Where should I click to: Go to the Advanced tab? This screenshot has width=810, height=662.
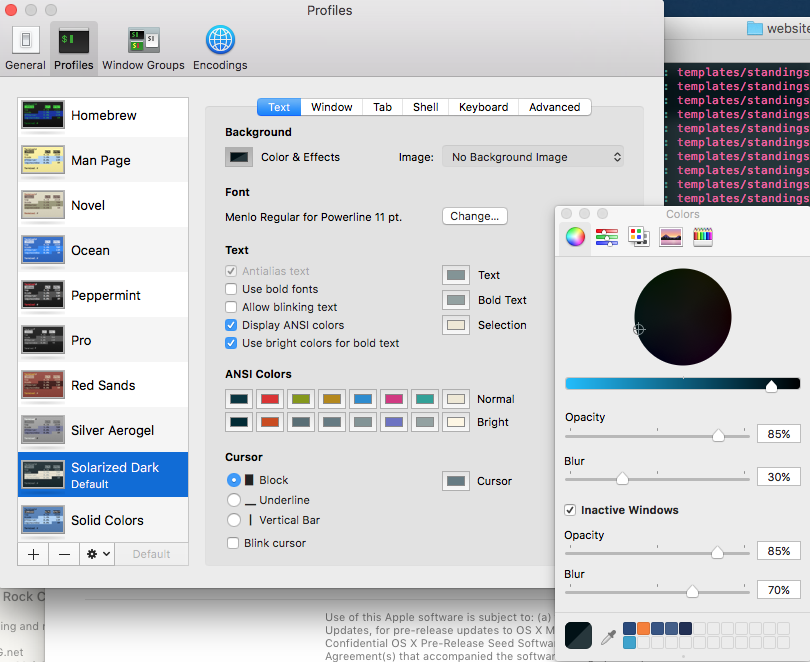pyautogui.click(x=554, y=107)
